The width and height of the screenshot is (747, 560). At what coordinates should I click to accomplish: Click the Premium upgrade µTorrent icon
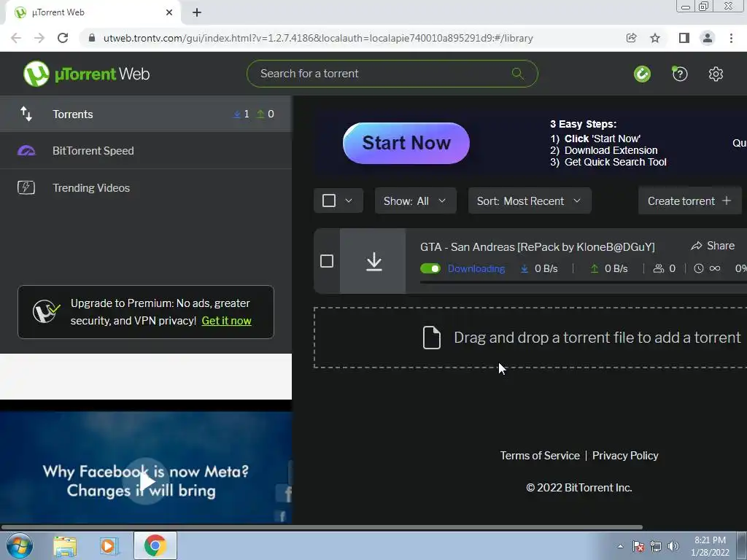pos(46,311)
